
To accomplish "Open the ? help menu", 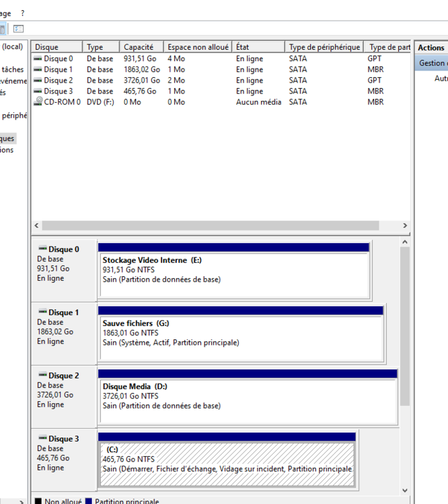I will coord(22,13).
